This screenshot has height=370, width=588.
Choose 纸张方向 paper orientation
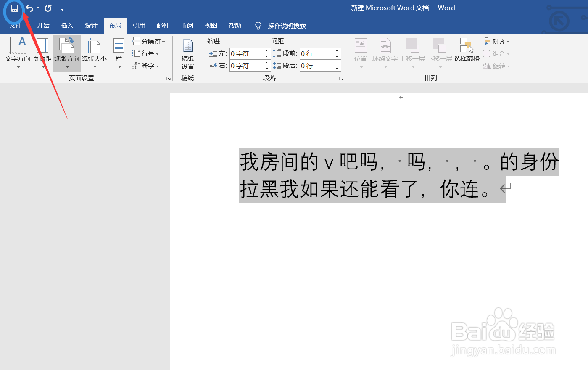[x=67, y=53]
